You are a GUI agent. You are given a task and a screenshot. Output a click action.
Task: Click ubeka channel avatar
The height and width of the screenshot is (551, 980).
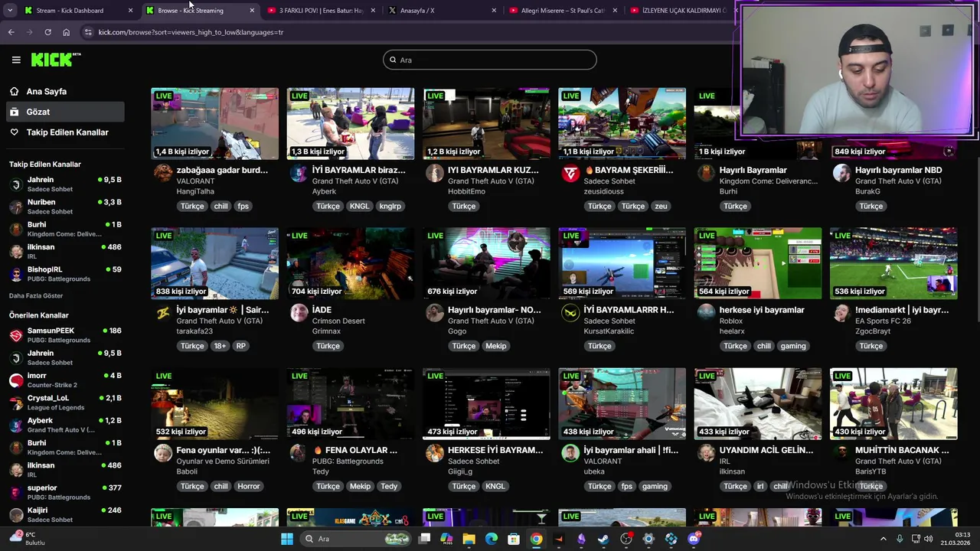coord(570,453)
